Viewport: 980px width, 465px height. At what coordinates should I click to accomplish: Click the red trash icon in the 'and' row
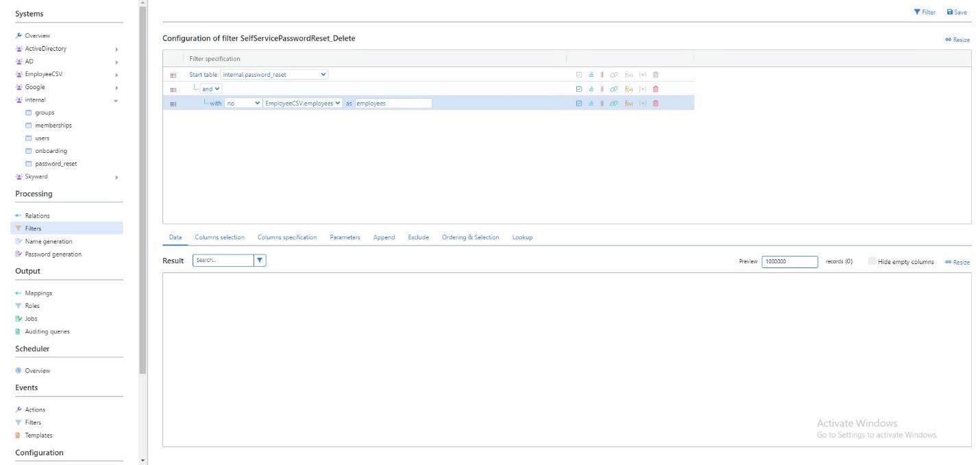click(655, 89)
